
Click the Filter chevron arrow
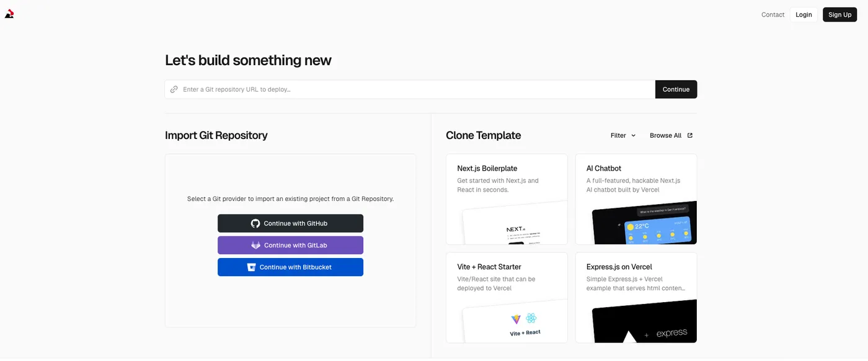coord(633,135)
